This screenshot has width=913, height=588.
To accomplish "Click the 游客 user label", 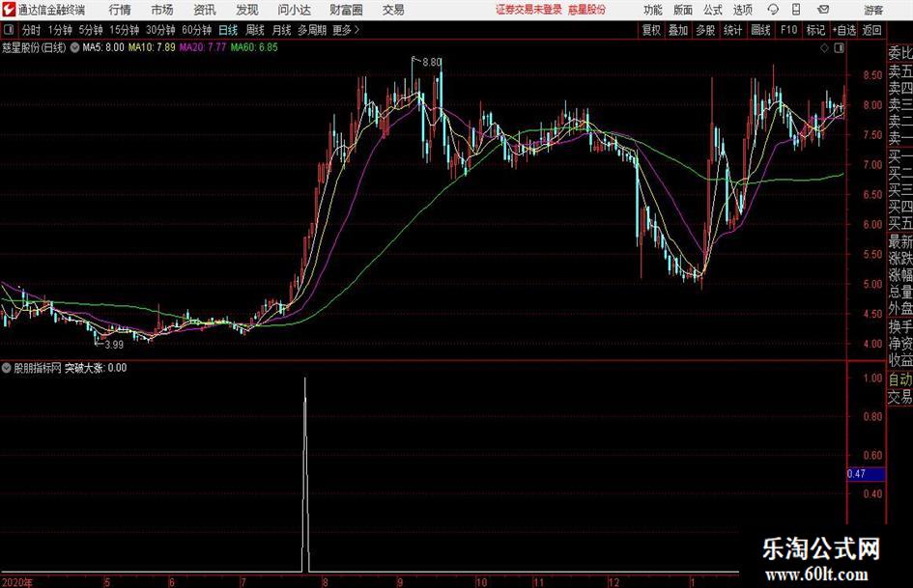I will [873, 10].
